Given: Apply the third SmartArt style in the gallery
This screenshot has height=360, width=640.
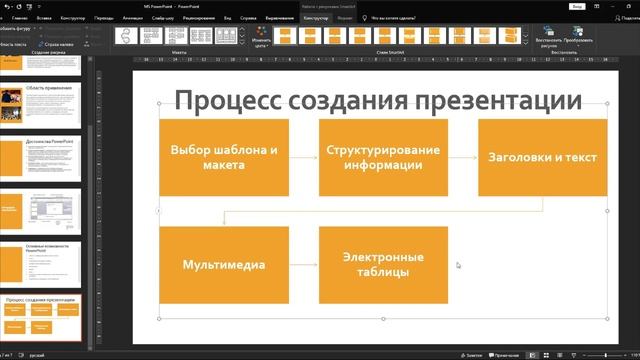Looking at the screenshot, I should [x=335, y=36].
